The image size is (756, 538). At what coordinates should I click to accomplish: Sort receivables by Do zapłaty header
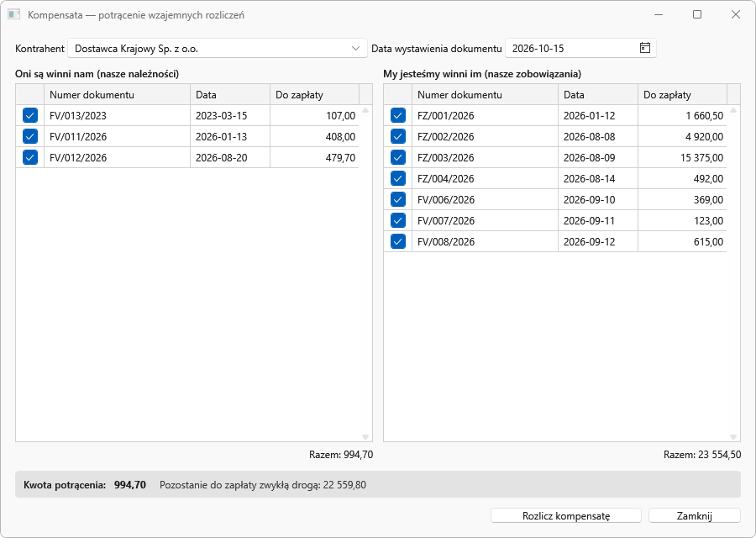point(314,95)
